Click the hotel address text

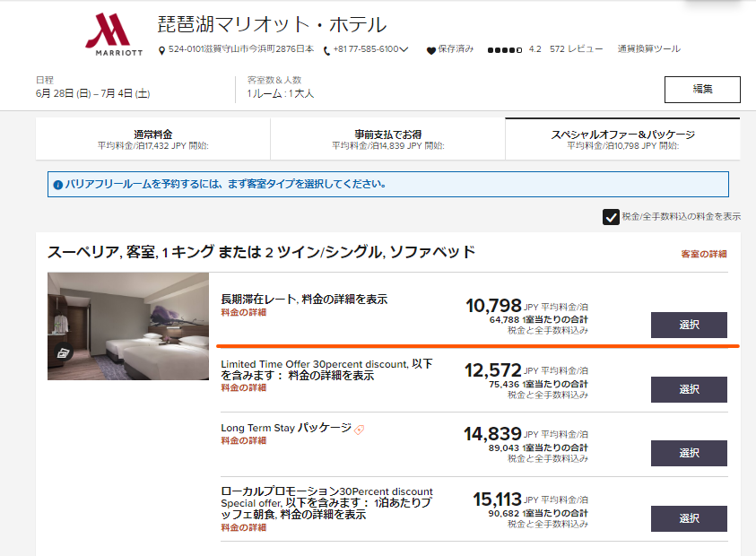point(241,49)
